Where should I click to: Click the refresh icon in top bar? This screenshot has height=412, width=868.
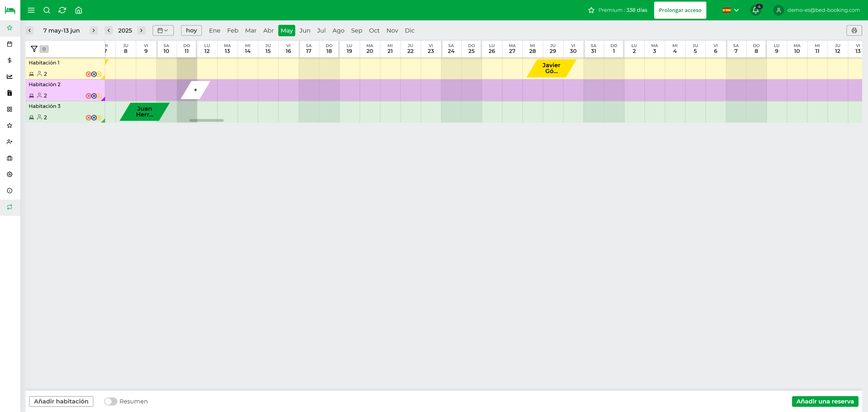click(x=62, y=10)
